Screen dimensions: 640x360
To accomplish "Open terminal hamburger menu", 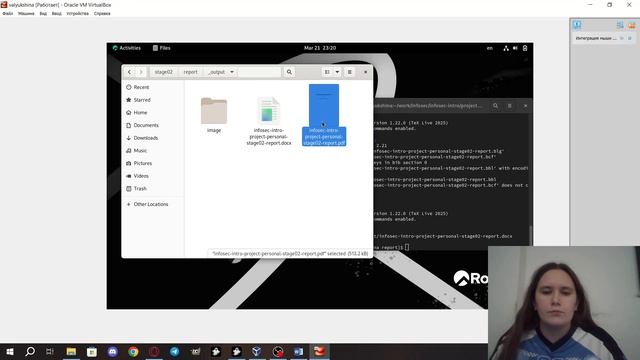I will coord(510,106).
